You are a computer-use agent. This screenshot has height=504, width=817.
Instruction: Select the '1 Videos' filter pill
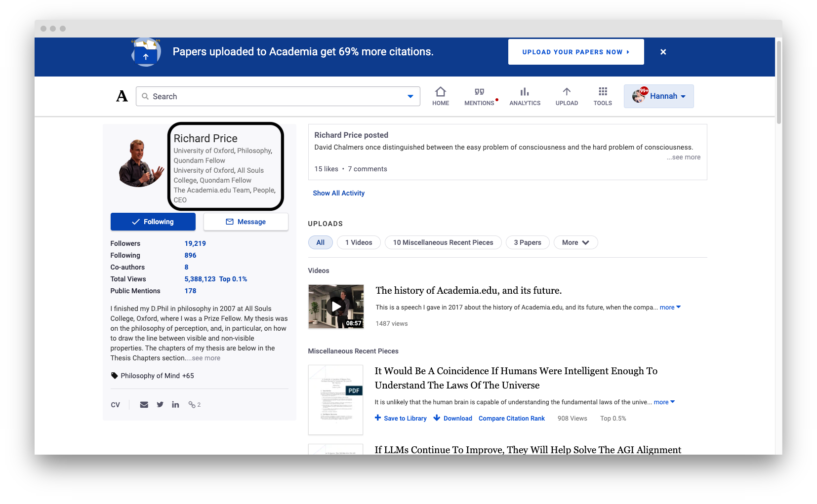[359, 242]
